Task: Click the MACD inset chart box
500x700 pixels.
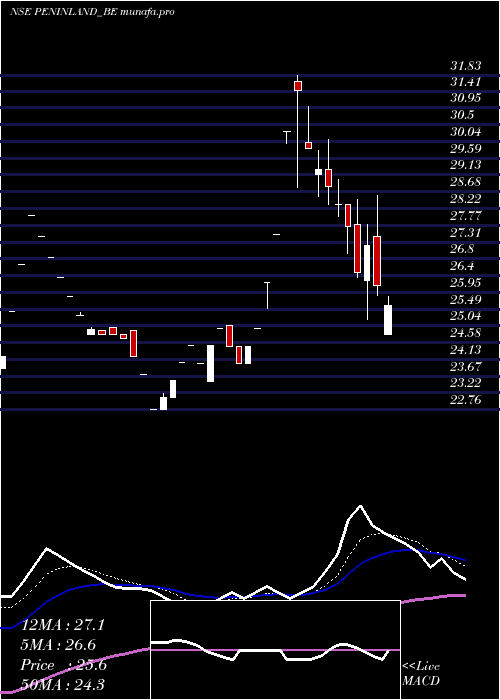Action: tap(275, 650)
